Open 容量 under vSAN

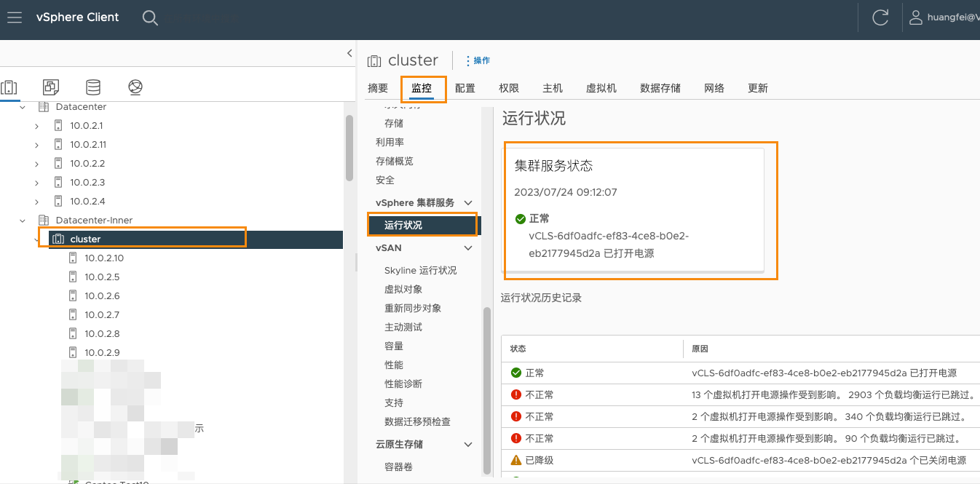point(394,346)
